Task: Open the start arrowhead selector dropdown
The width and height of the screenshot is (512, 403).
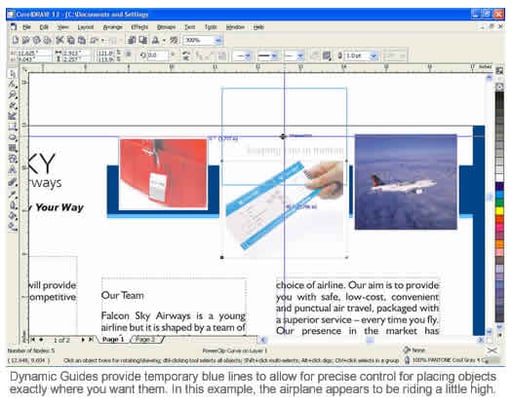Action: tap(248, 56)
